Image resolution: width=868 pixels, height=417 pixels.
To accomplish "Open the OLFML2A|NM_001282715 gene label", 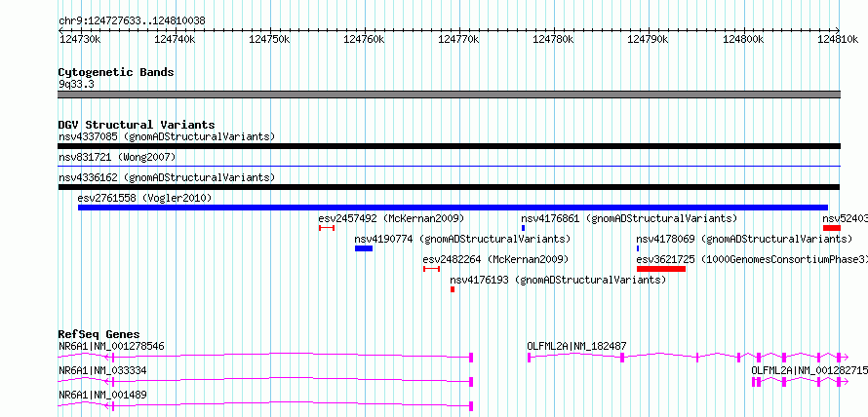I will point(809,370).
